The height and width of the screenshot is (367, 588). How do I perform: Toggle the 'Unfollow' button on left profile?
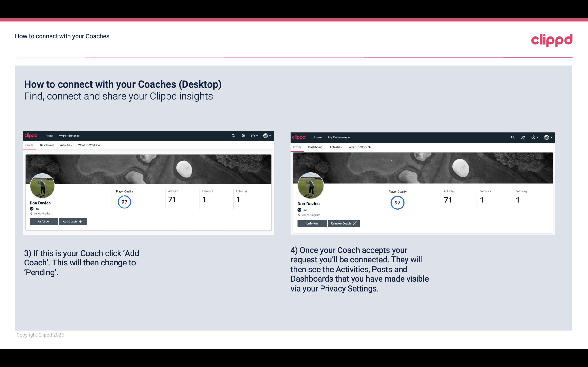pos(44,221)
